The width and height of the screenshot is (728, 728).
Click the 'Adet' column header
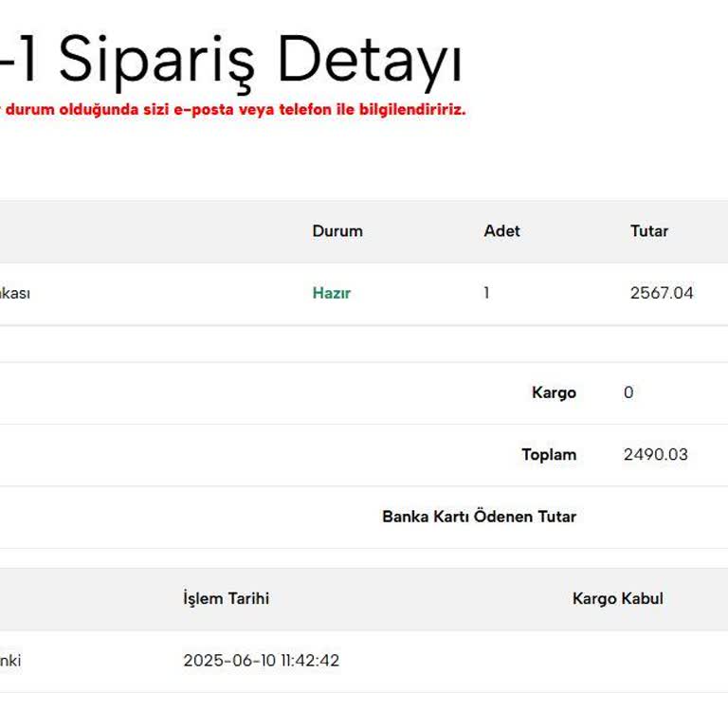point(501,230)
